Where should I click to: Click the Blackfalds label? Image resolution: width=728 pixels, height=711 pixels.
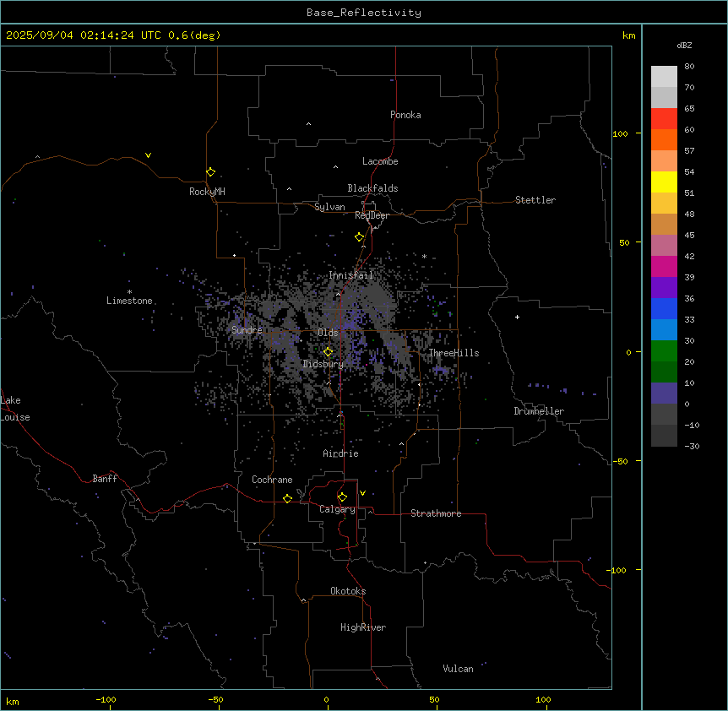pyautogui.click(x=372, y=188)
